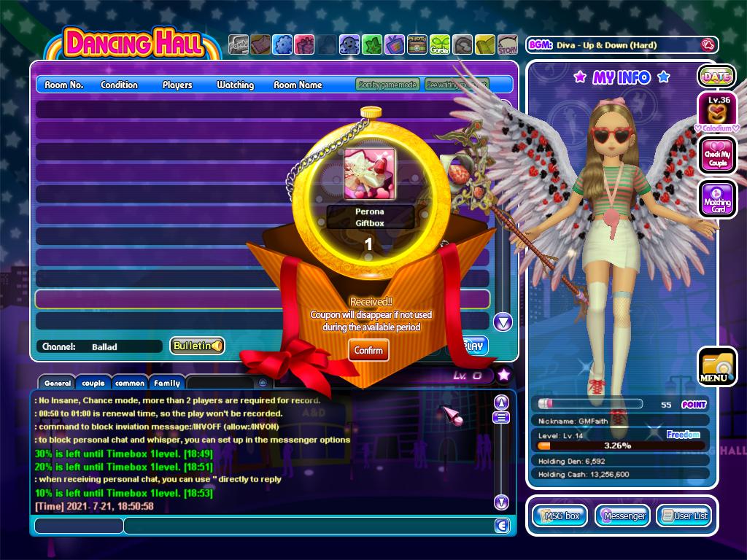Click the pink gift box toolbar icon
The image size is (747, 560).
click(x=304, y=45)
